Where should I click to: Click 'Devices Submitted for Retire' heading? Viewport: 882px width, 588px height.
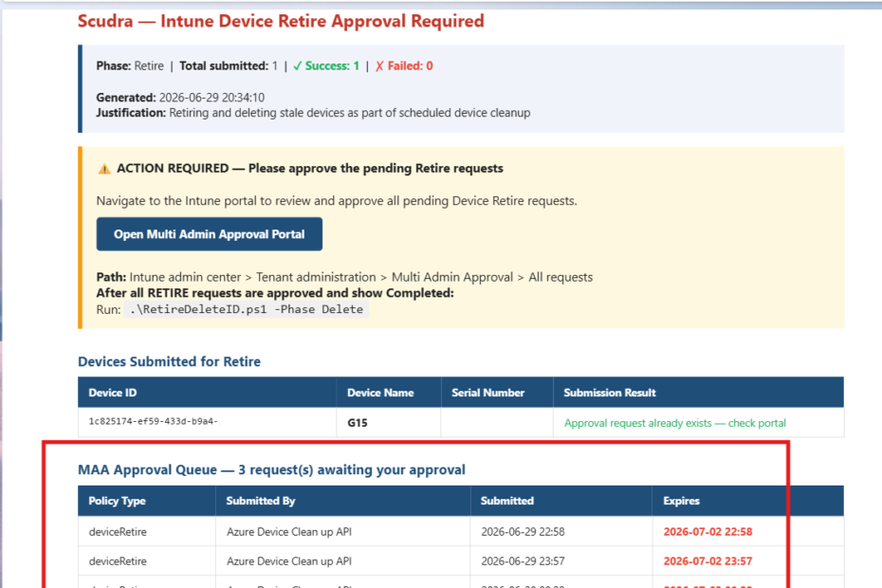pyautogui.click(x=169, y=361)
